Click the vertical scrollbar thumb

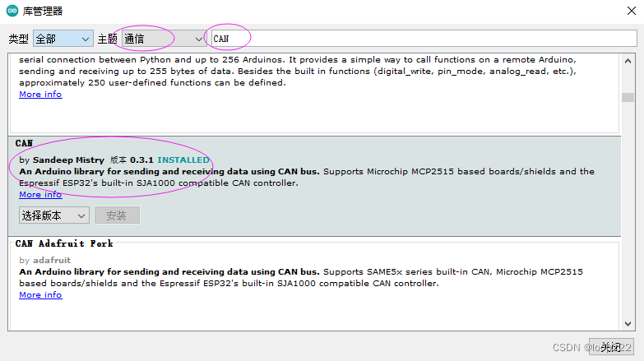628,97
